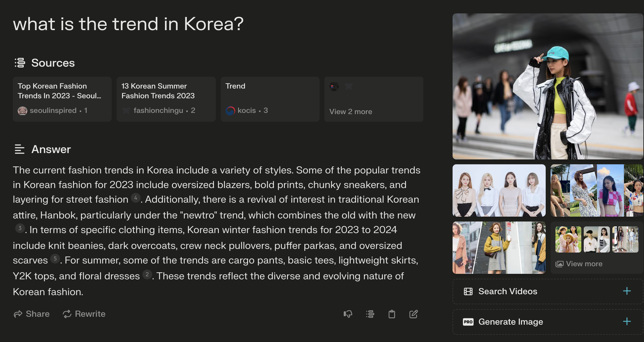Click the view sources list icon below answer
Viewport: 644px width, 342px height.
(x=370, y=314)
